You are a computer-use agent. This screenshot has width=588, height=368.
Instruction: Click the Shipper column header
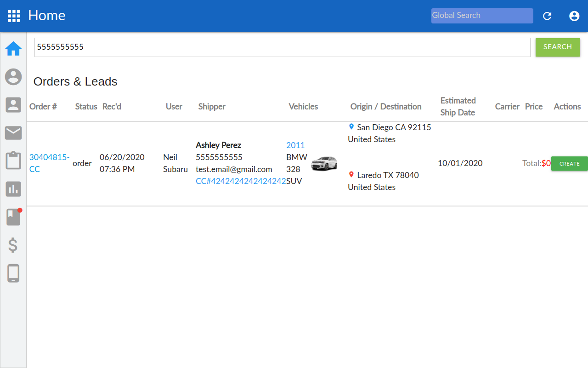212,106
